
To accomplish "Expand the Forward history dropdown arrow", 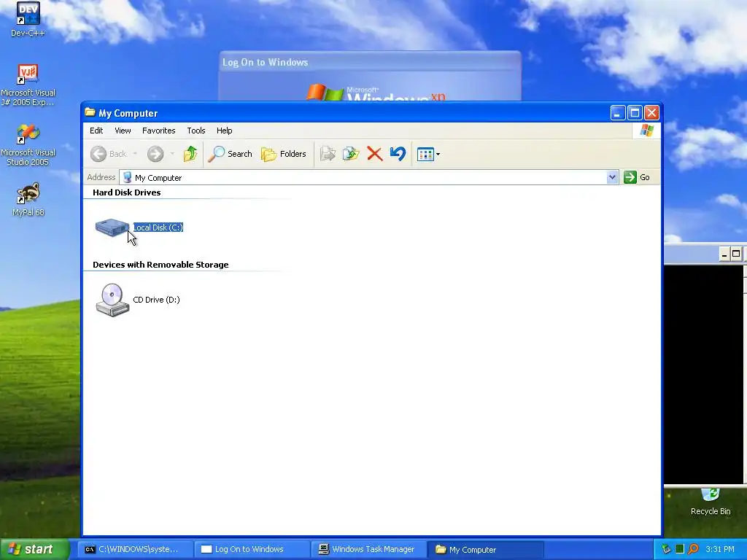I will click(x=172, y=154).
